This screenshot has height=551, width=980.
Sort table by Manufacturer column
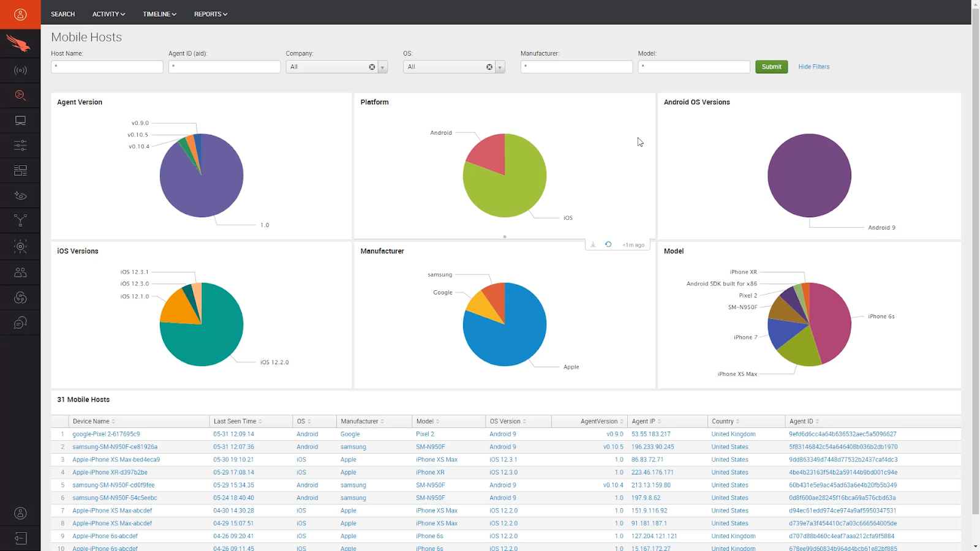click(363, 421)
